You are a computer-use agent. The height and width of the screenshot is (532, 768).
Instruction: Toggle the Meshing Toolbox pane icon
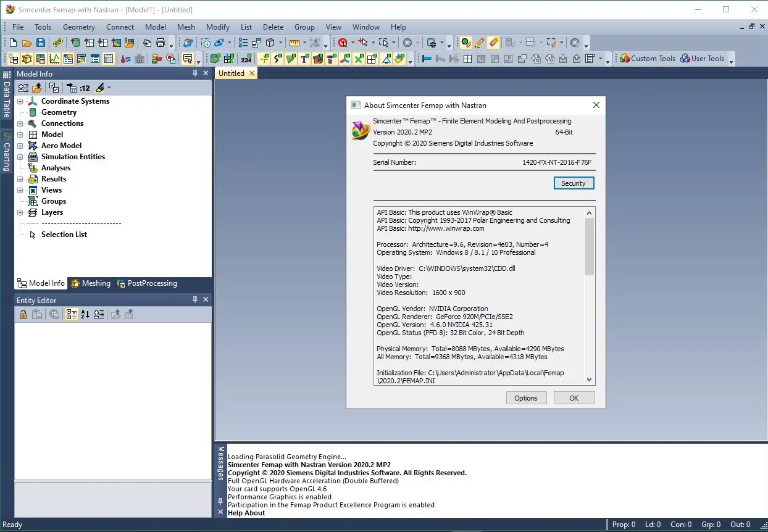click(27, 59)
